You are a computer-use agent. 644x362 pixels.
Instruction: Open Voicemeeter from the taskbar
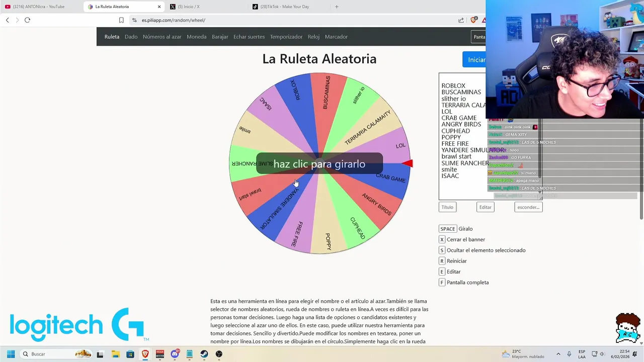160,354
